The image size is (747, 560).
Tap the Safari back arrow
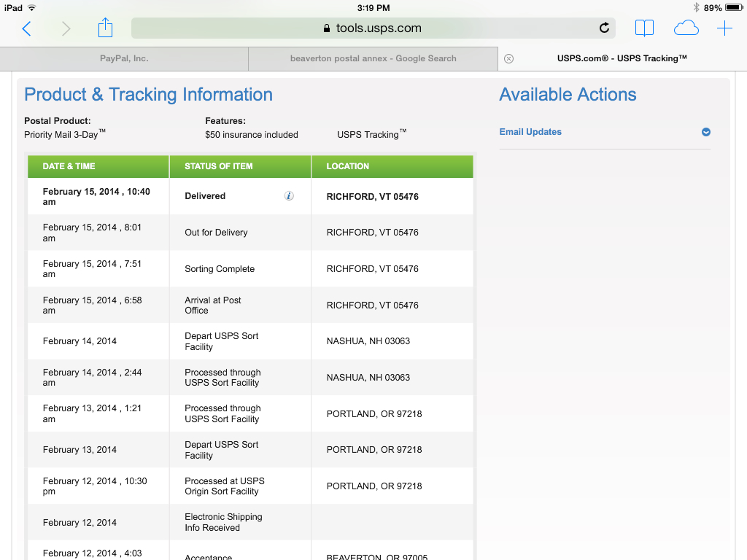(27, 28)
